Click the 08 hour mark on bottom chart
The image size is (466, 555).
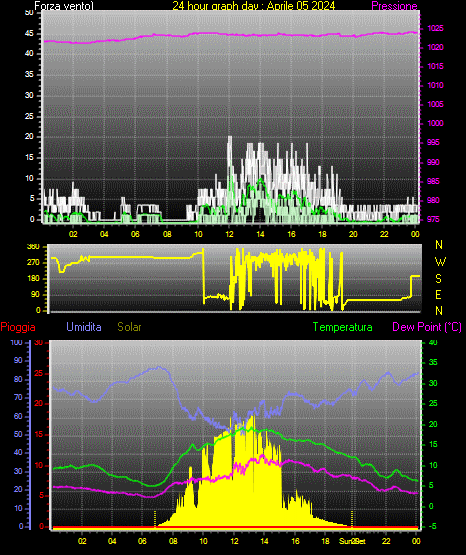[x=173, y=541]
